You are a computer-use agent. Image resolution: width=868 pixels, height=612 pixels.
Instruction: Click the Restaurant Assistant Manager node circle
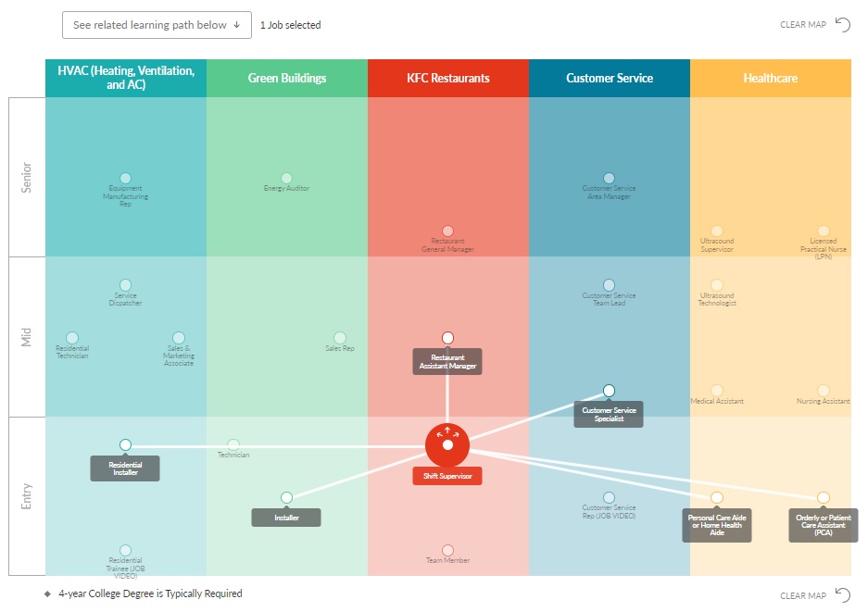coord(447,338)
